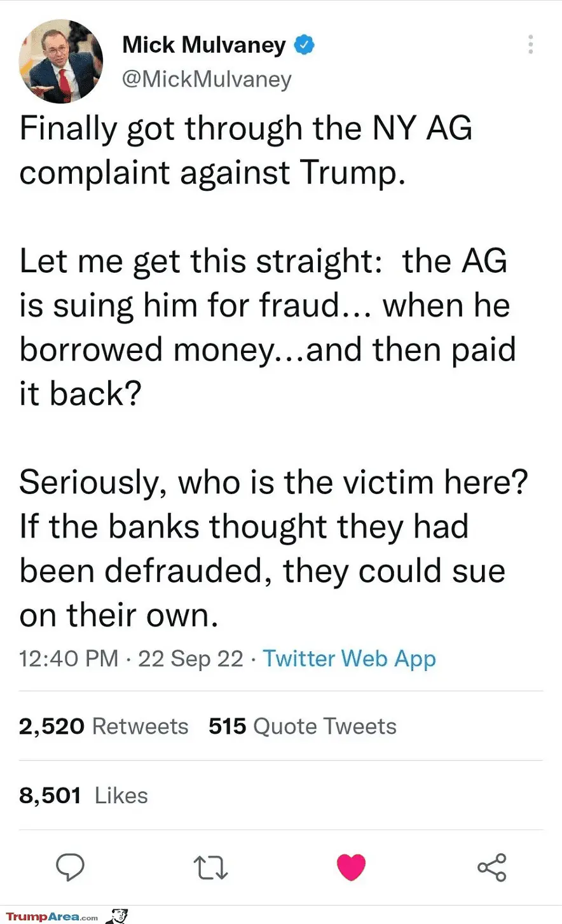Click the TrumpArea.com watermark logo
The width and height of the screenshot is (562, 924).
(52, 917)
